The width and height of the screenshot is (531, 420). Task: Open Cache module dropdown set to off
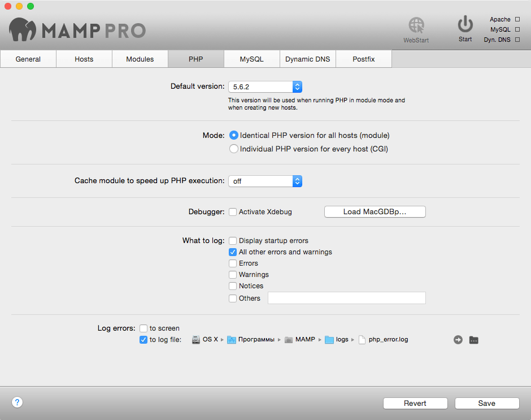265,181
